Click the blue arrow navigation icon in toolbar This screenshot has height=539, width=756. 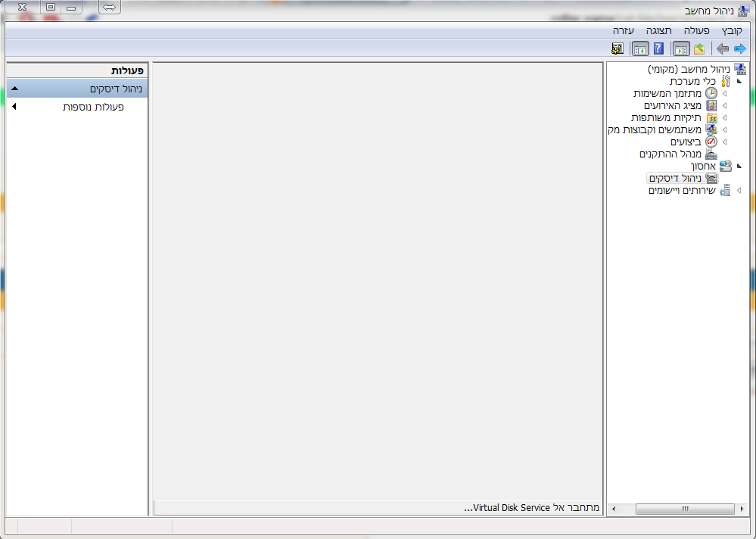(739, 49)
